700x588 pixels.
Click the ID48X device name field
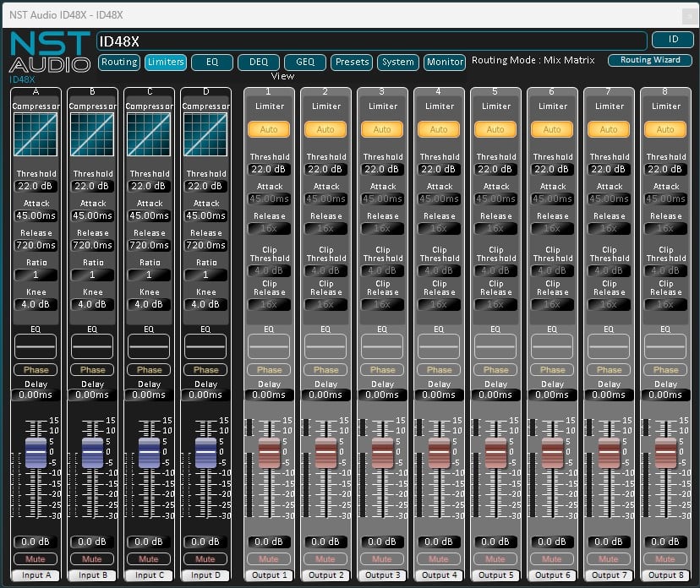point(371,41)
